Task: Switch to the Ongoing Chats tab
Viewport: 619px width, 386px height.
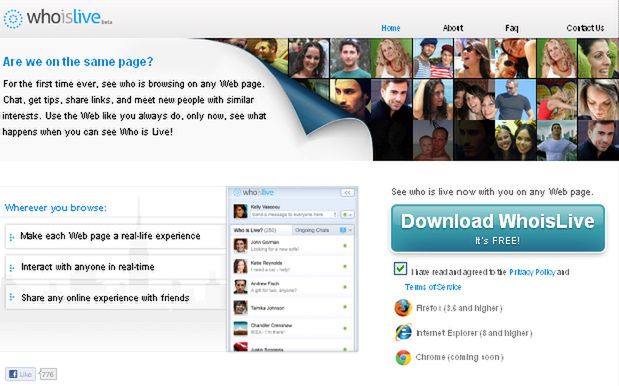Action: pos(312,230)
